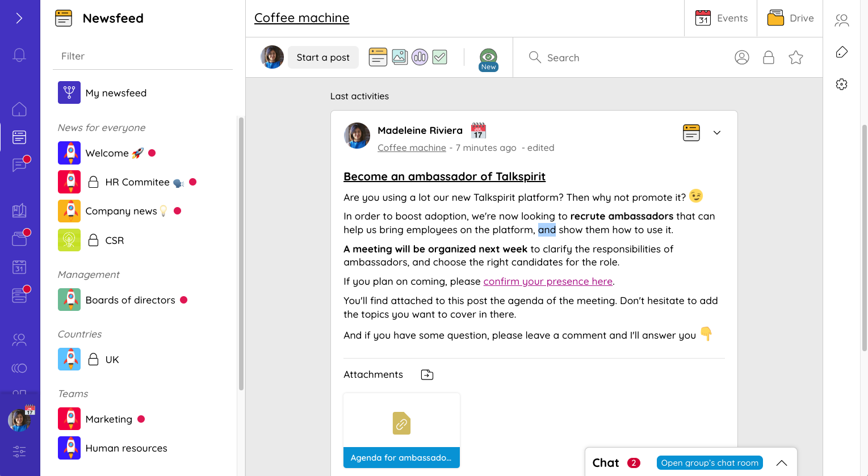Create a poll icon
Viewport: 868px width, 476px height.
click(420, 57)
